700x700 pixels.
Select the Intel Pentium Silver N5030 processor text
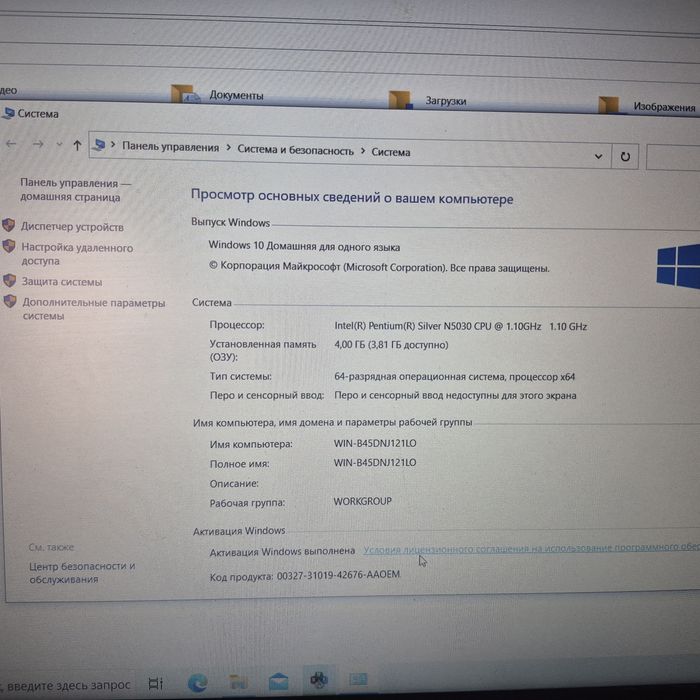(x=460, y=326)
